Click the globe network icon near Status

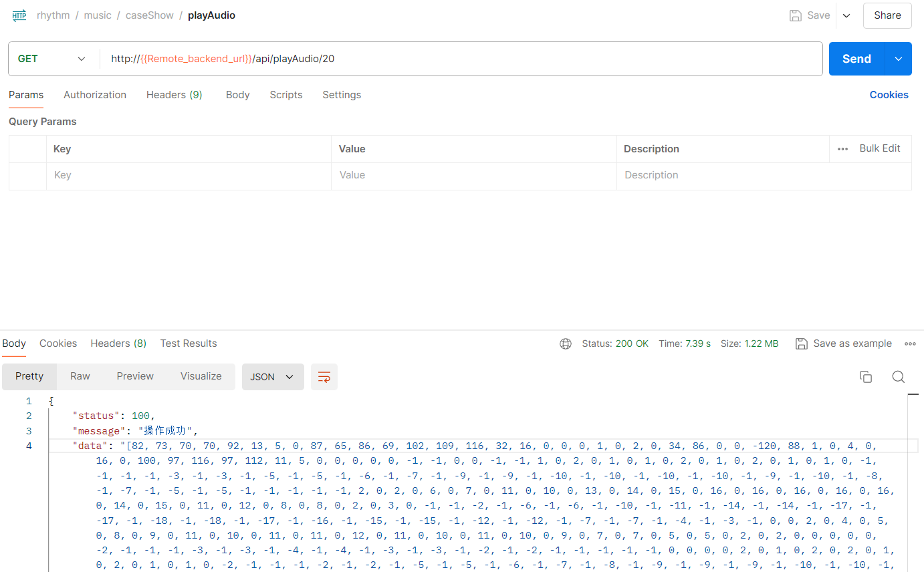click(x=566, y=343)
